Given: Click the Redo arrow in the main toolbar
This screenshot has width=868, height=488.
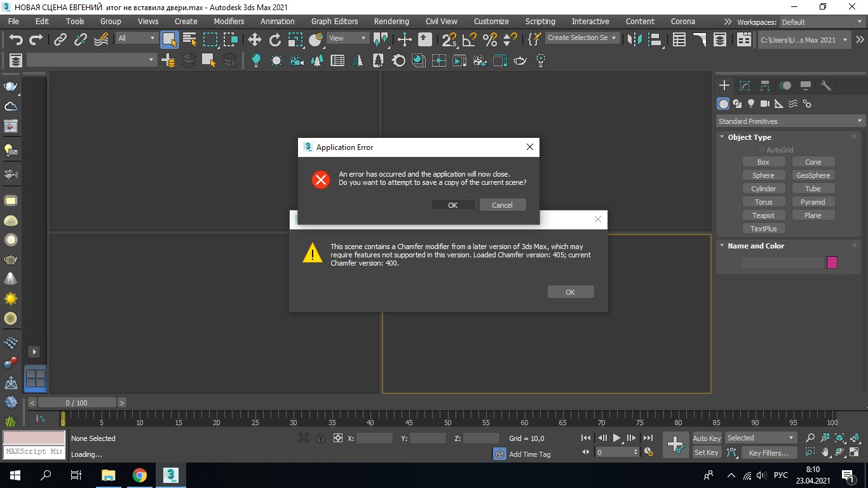Looking at the screenshot, I should pos(36,39).
